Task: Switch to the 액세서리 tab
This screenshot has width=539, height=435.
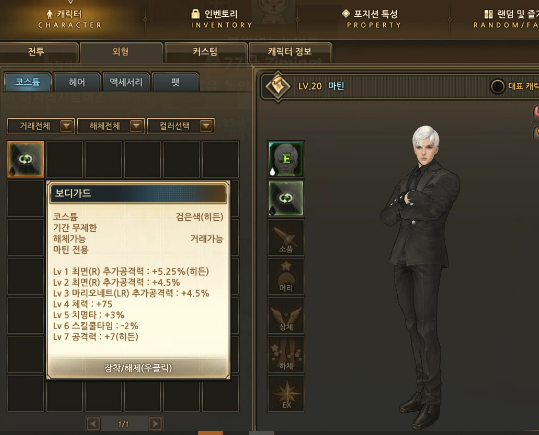Action: tap(126, 82)
